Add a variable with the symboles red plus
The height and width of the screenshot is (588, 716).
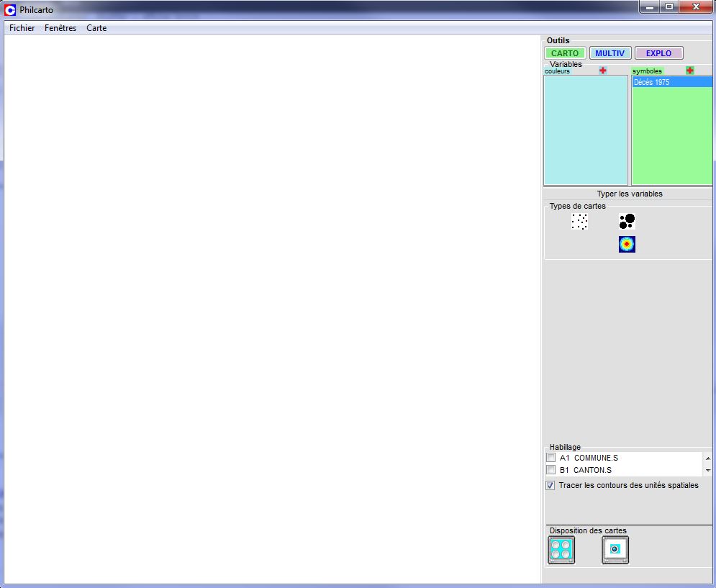tap(689, 71)
